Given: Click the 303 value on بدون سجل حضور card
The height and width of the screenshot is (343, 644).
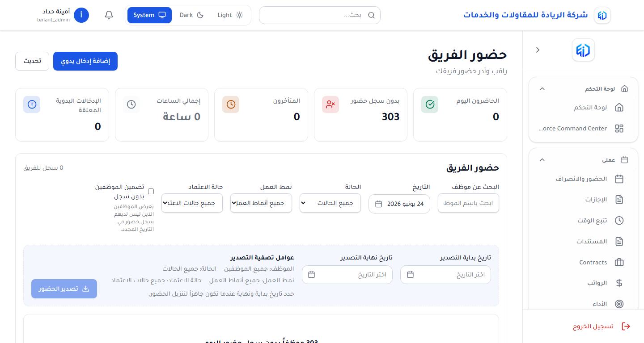Looking at the screenshot, I should coord(390,117).
